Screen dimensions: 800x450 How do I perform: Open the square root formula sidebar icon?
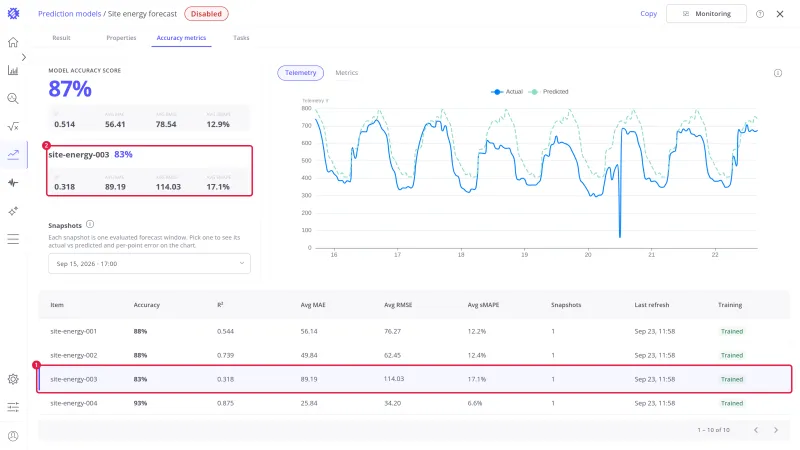[x=13, y=127]
